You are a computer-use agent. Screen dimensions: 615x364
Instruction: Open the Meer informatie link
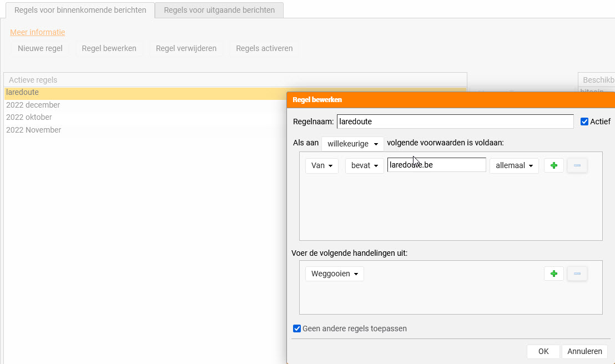(x=38, y=32)
